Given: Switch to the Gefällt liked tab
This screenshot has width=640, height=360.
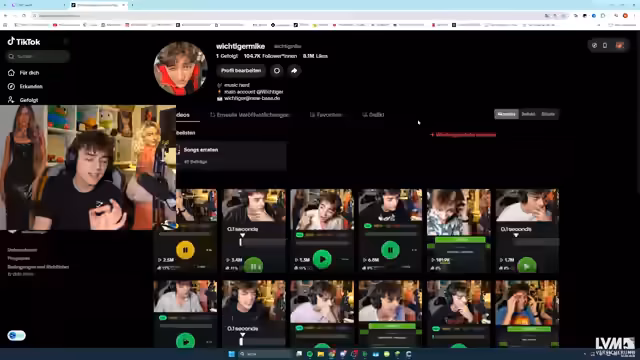Looking at the screenshot, I should point(373,115).
